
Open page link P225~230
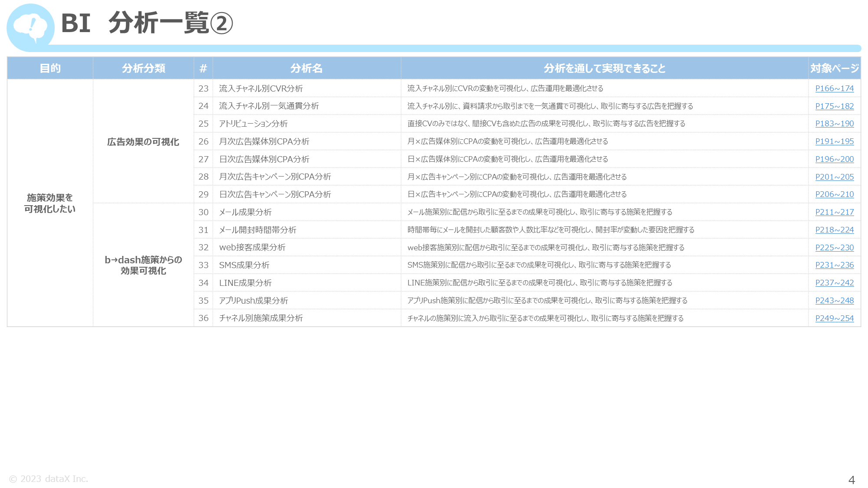[x=834, y=248]
